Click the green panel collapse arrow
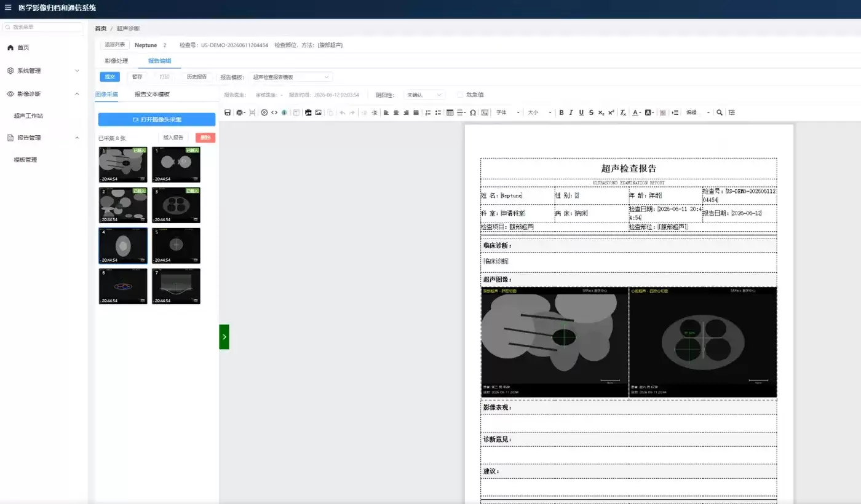 pyautogui.click(x=224, y=337)
